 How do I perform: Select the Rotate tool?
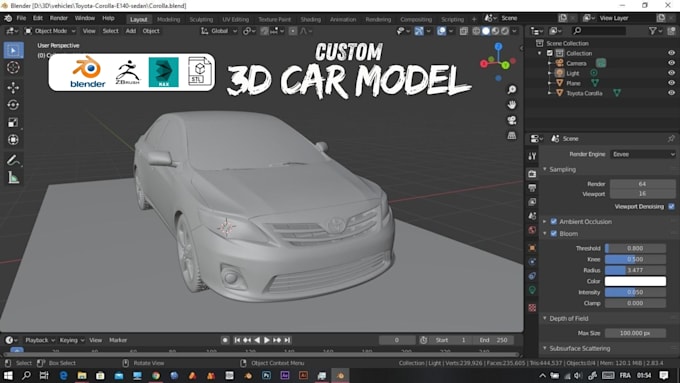click(13, 105)
